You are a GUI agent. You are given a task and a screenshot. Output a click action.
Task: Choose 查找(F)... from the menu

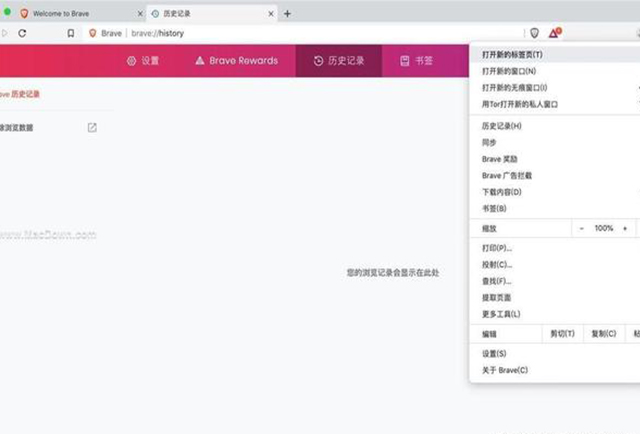(555, 281)
